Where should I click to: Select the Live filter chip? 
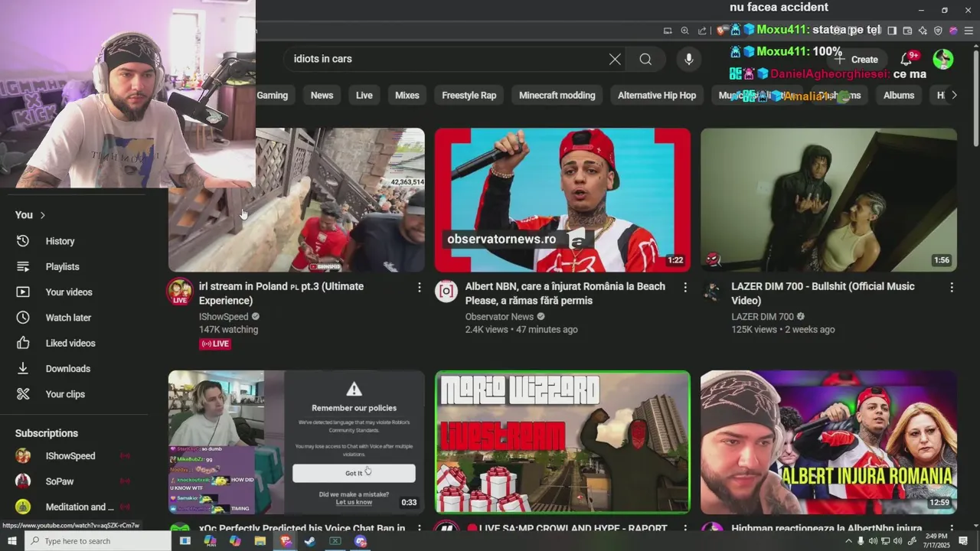(x=364, y=96)
